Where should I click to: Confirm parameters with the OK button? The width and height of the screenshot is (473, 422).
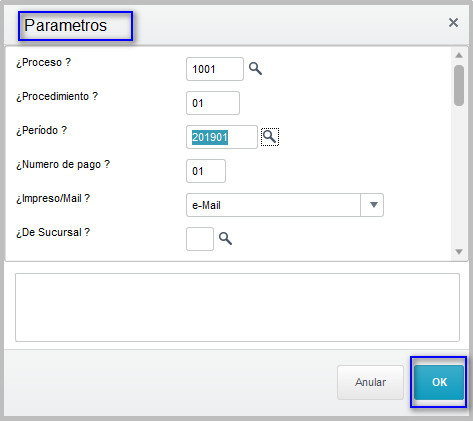[439, 382]
